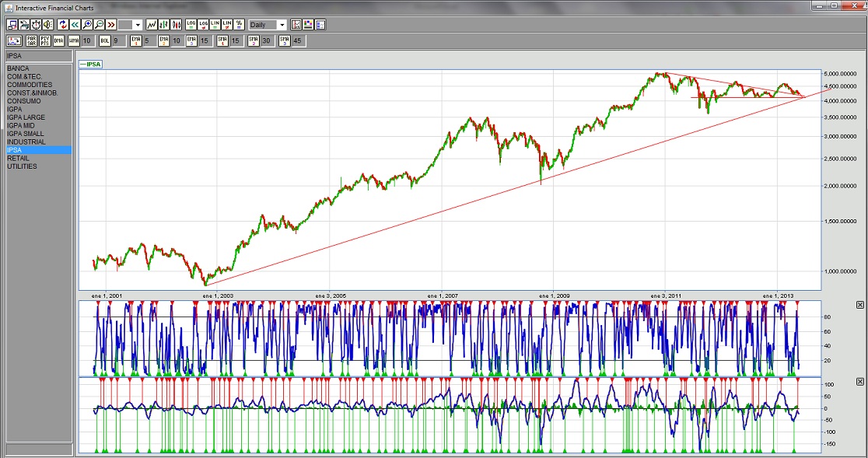Viewport: 868px width, 458px height.
Task: Select the green LOG scale button
Action: [191, 25]
